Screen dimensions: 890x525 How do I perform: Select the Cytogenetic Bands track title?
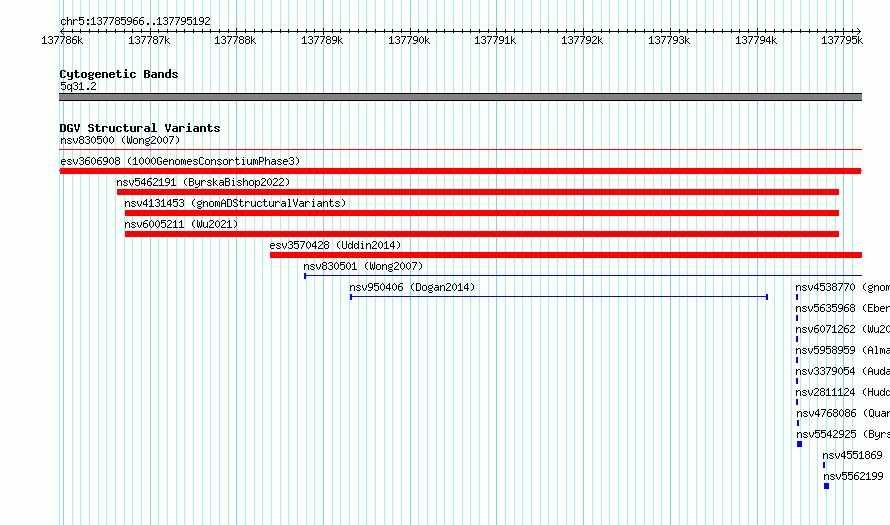click(x=119, y=74)
